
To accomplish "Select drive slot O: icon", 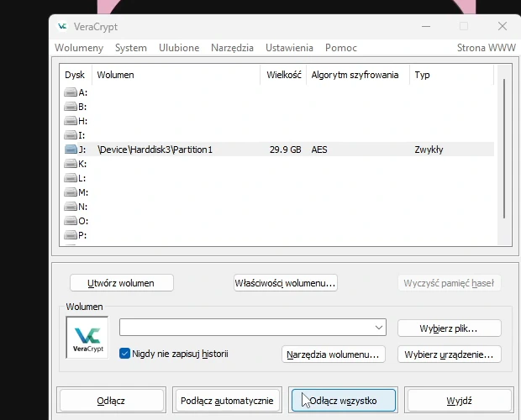I will (x=71, y=221).
